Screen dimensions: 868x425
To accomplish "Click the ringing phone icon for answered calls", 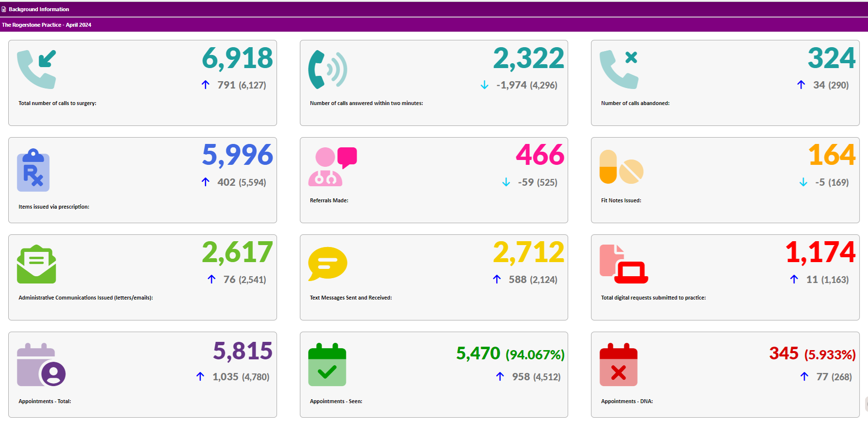I will [x=328, y=69].
